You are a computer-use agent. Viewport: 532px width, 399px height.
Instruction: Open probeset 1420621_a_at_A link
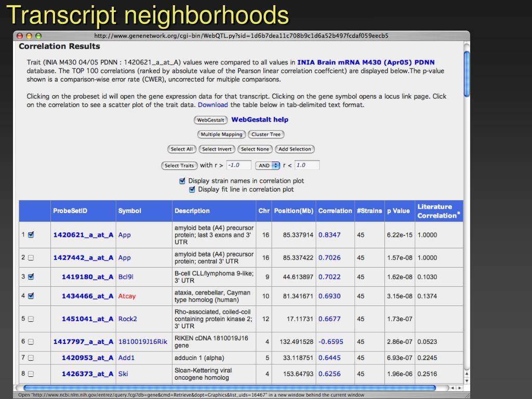coord(83,235)
